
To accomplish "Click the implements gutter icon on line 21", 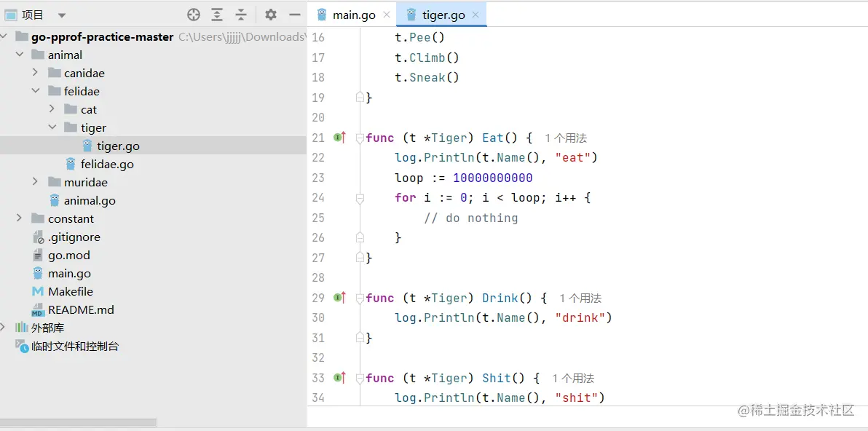I will pos(339,137).
